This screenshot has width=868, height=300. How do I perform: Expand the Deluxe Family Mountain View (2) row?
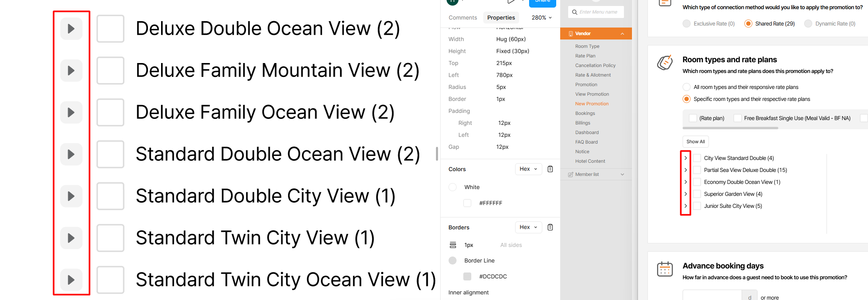[x=71, y=71]
